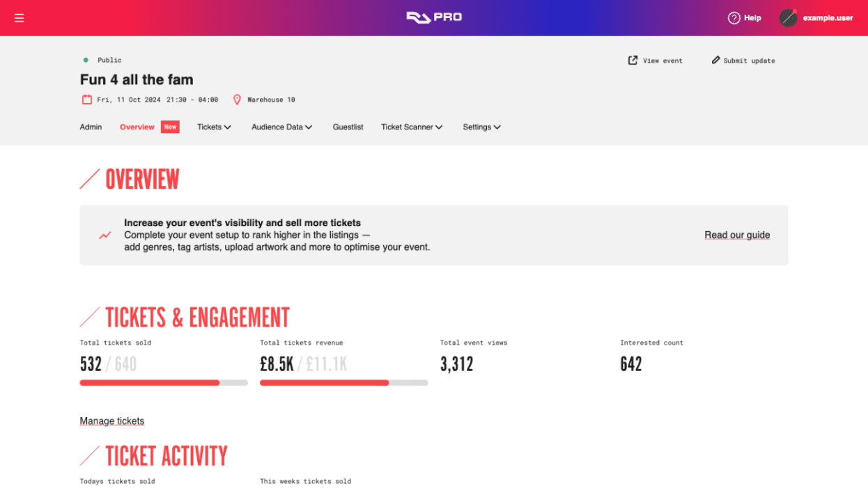868x488 pixels.
Task: Click the Submit update pencil icon
Action: pos(715,61)
